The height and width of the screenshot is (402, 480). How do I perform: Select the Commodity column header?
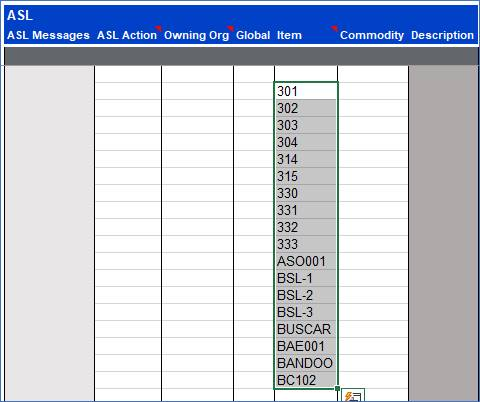click(372, 35)
